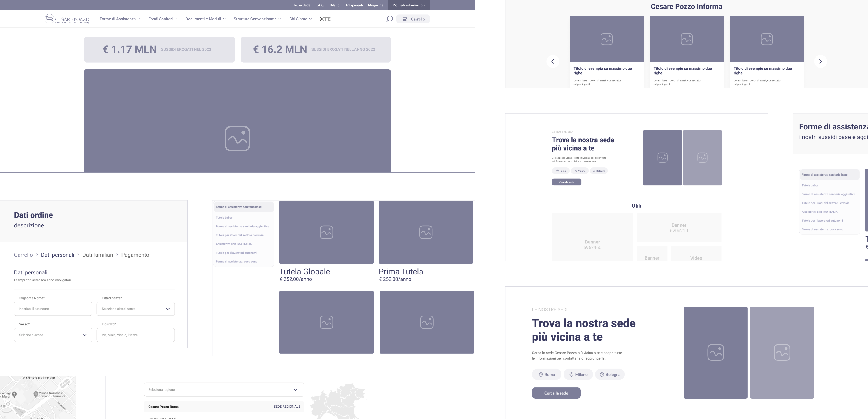Open Cittadinanza dropdown
The image size is (868, 419).
[135, 309]
